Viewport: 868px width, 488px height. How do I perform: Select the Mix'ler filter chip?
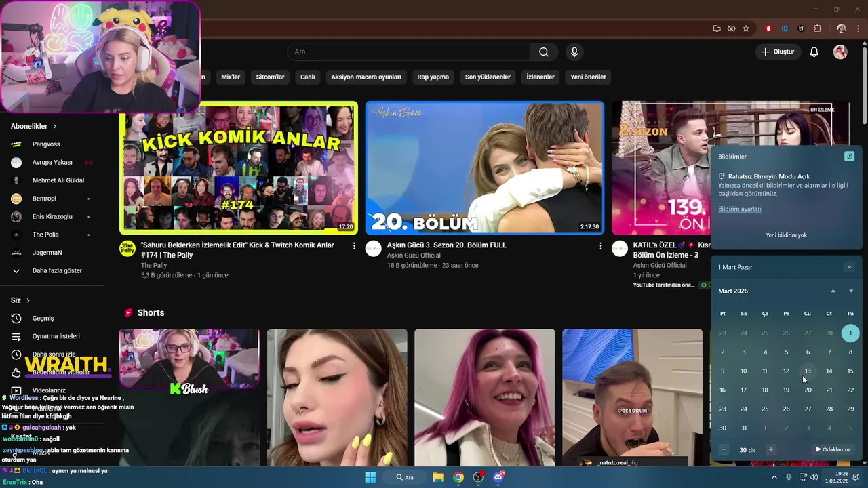tap(231, 77)
